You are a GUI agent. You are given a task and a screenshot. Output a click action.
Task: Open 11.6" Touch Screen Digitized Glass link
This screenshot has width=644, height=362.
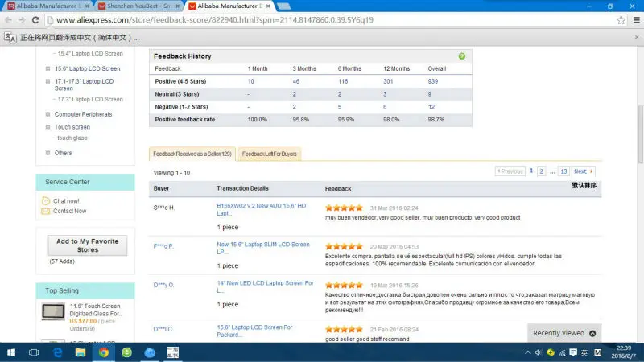(x=96, y=310)
